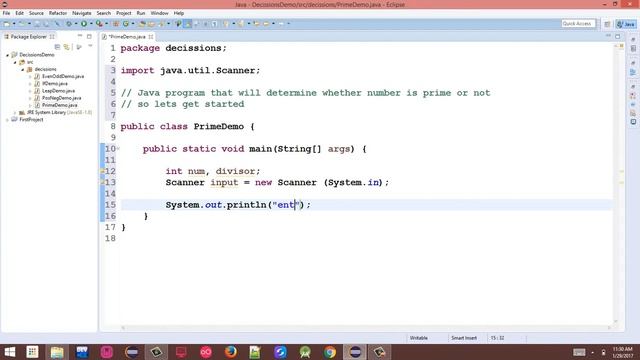
Task: Click in the Quick Access field
Action: pos(578,24)
